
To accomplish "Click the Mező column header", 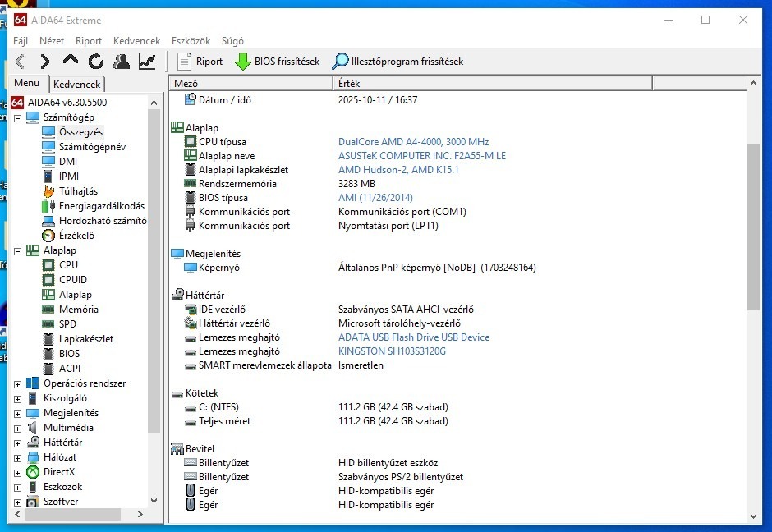I will click(x=251, y=83).
